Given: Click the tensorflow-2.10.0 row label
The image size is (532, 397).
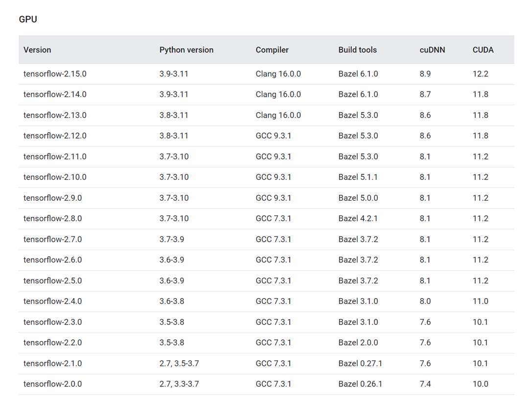Looking at the screenshot, I should pyautogui.click(x=55, y=177).
